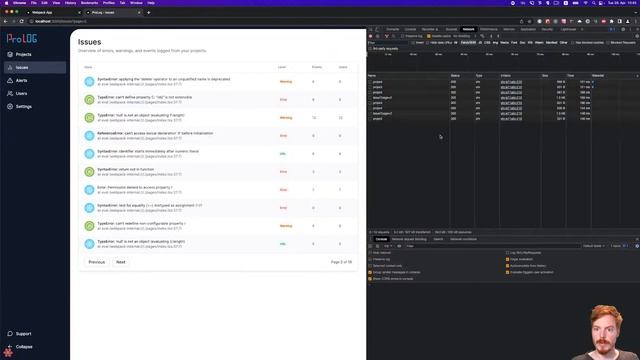
Task: Open the Bookmarks menu in menu bar
Action: coord(89,3)
